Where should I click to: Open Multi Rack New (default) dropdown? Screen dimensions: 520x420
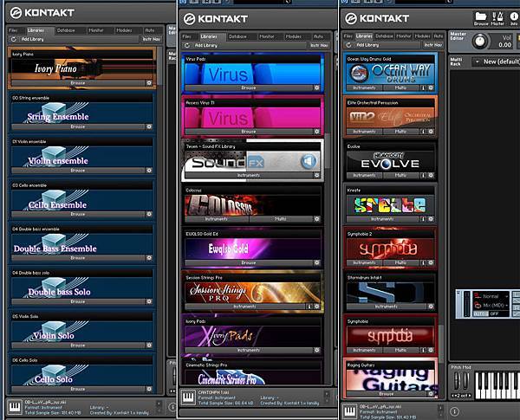click(x=497, y=61)
